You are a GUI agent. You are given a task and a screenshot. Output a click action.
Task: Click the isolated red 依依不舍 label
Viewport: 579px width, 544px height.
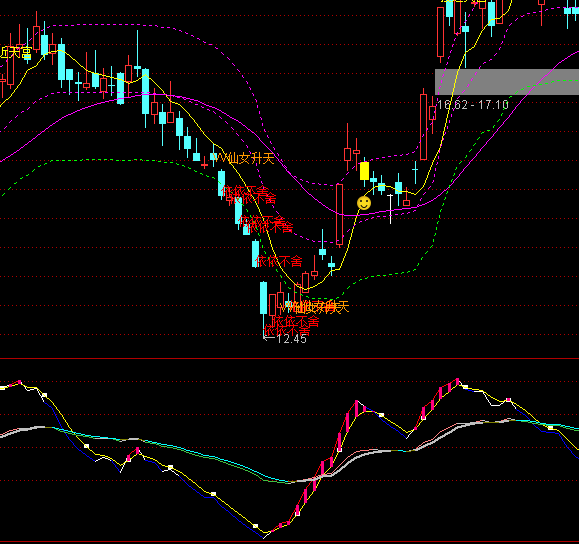279,261
